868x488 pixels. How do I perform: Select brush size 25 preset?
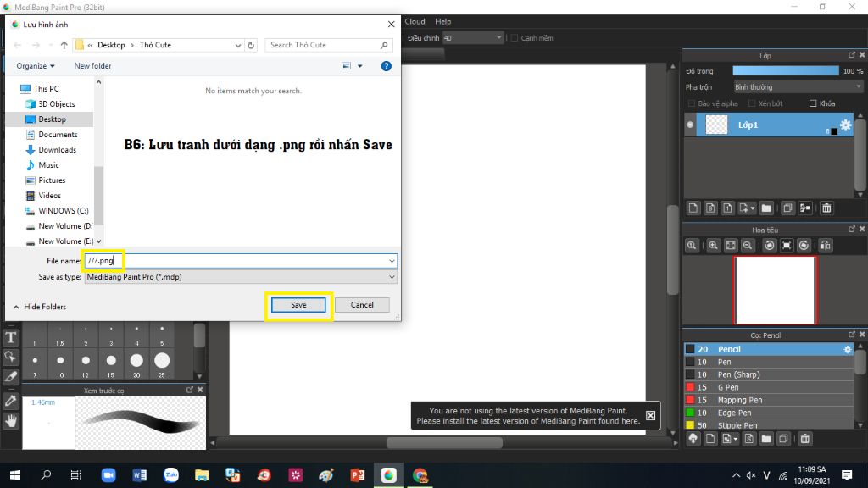click(x=162, y=364)
